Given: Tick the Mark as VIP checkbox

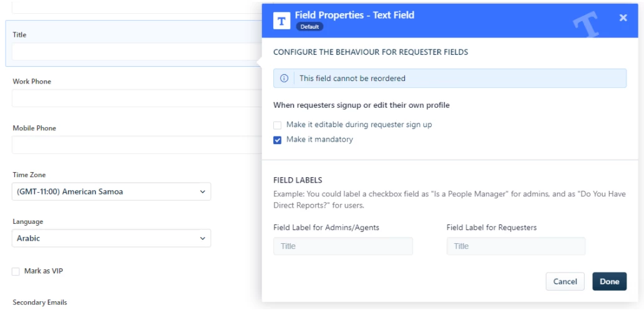Looking at the screenshot, I should (16, 271).
